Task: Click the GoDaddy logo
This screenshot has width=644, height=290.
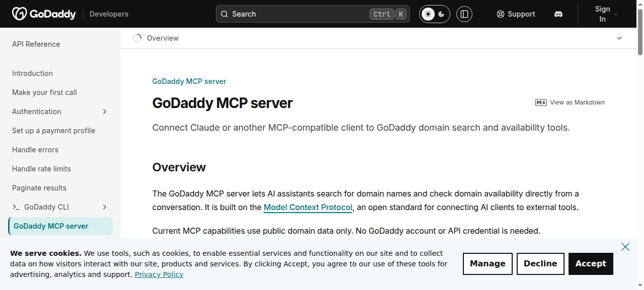Action: coord(44,14)
